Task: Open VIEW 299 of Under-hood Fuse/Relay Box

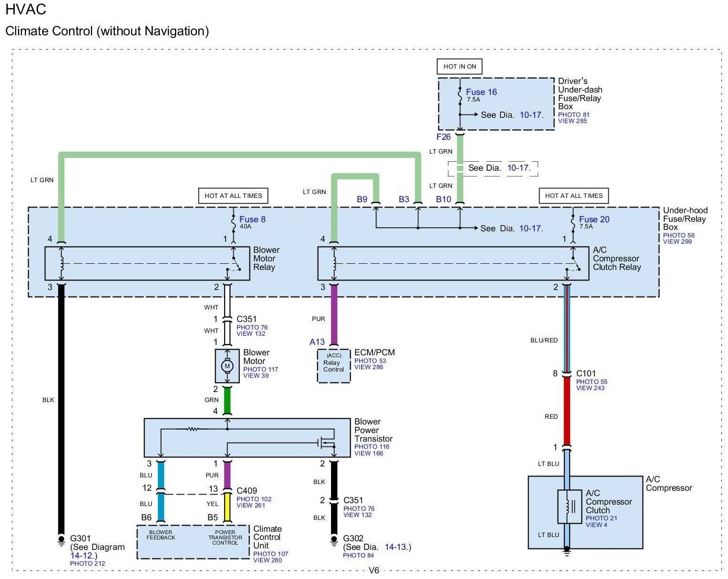Action: [x=677, y=242]
